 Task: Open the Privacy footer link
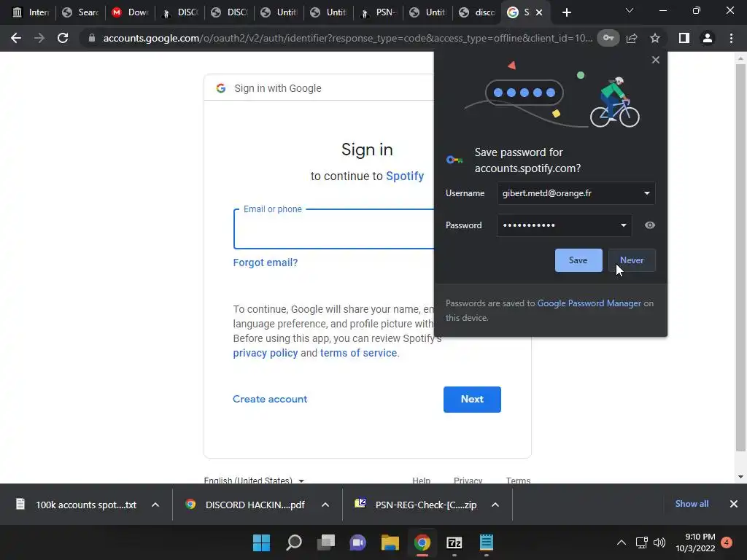pyautogui.click(x=468, y=480)
